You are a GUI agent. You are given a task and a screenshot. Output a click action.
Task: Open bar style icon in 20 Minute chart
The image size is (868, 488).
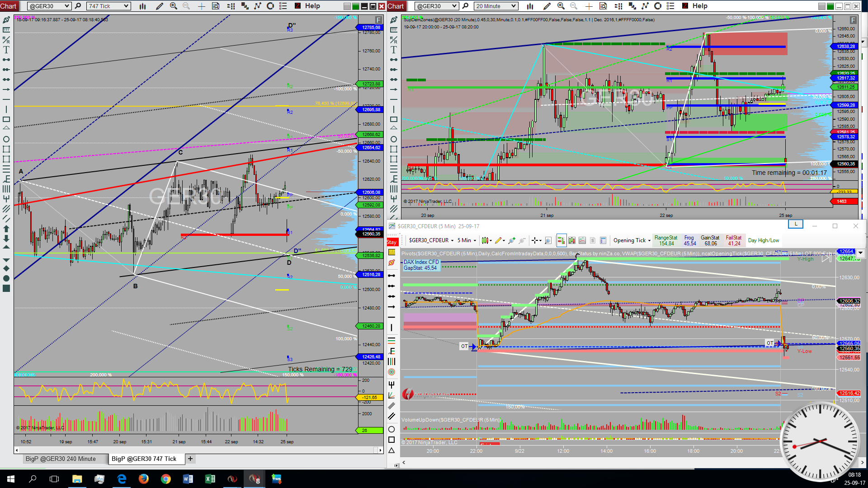[x=530, y=6]
